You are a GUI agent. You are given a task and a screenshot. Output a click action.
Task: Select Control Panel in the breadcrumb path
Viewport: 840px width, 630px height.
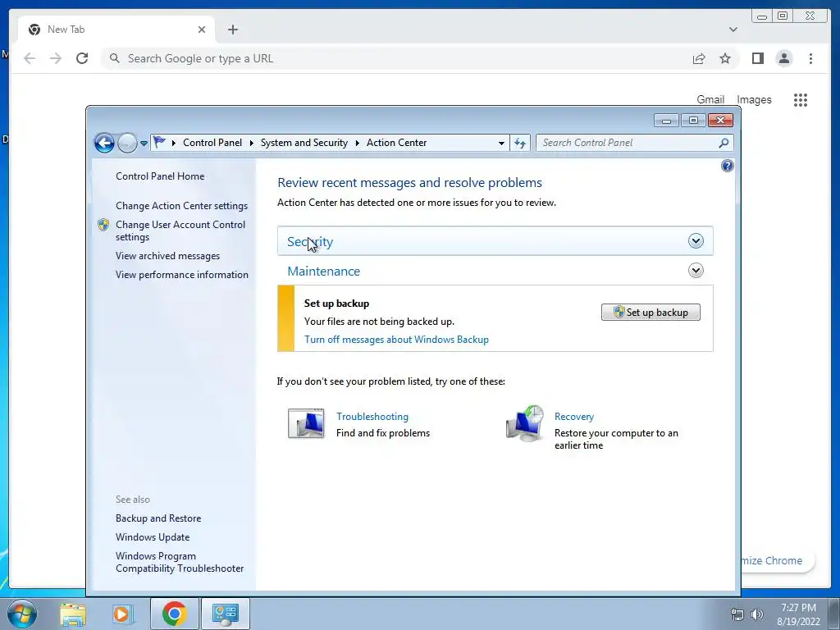tap(212, 143)
